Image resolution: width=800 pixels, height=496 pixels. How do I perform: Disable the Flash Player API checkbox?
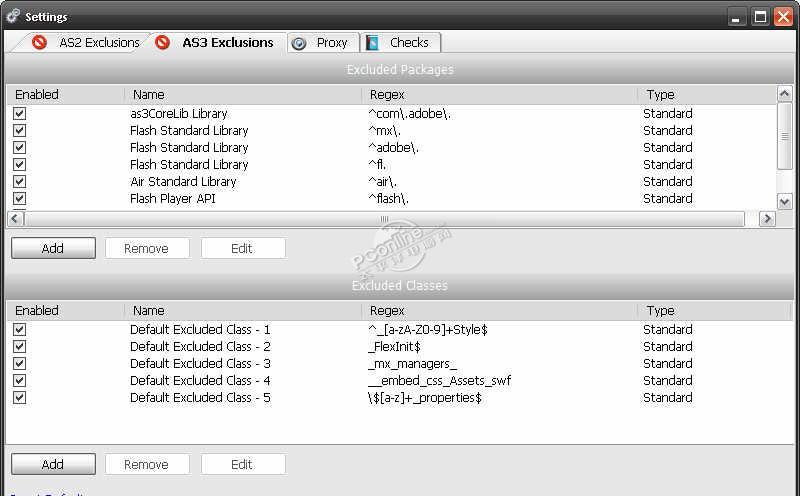click(19, 199)
